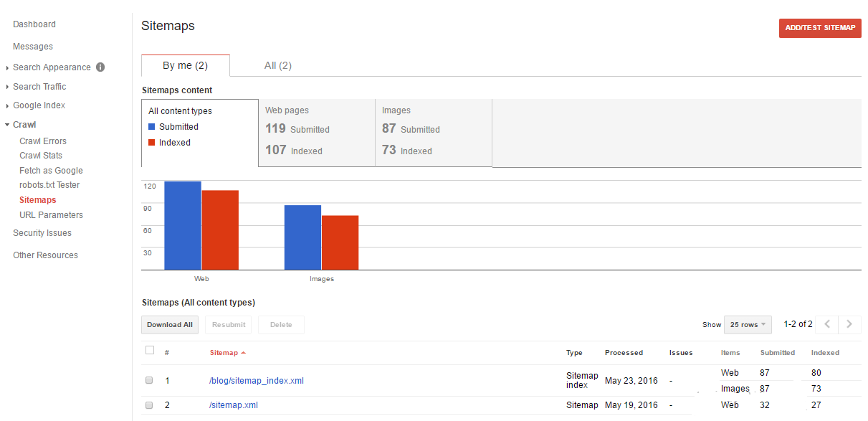This screenshot has width=868, height=421.
Task: Open Crawl Errors in sidebar
Action: pos(43,141)
